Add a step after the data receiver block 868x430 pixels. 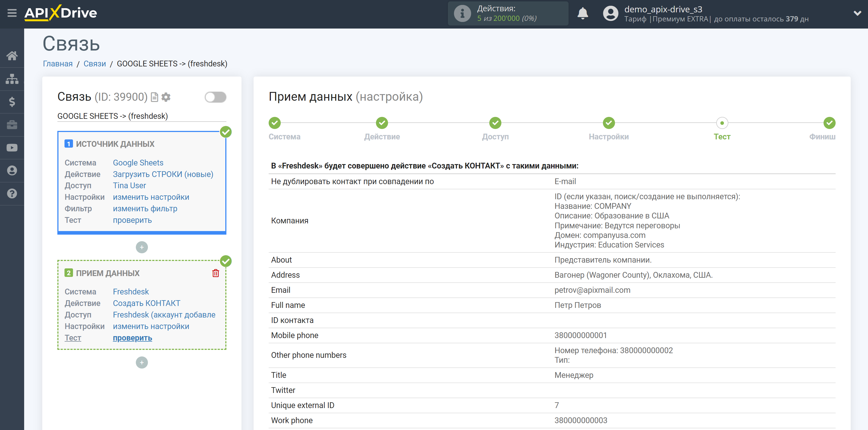click(x=142, y=362)
